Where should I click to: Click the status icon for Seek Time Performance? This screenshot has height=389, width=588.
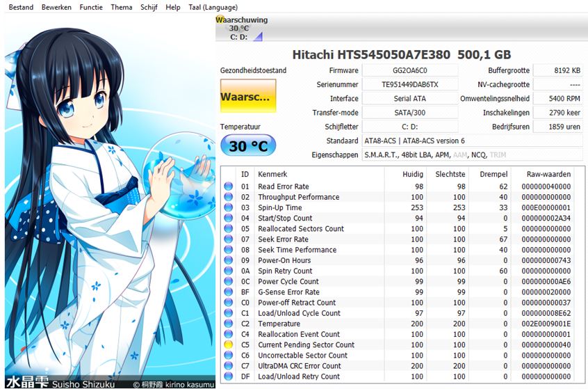point(229,249)
